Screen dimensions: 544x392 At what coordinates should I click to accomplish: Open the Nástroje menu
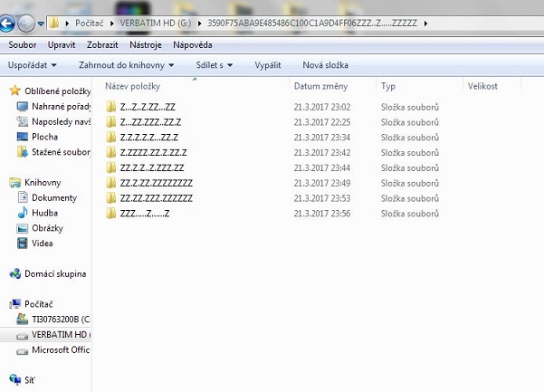(148, 43)
